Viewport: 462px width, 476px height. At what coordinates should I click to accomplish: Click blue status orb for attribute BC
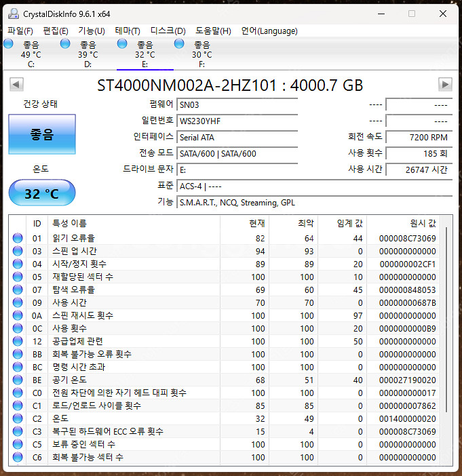[x=18, y=367]
